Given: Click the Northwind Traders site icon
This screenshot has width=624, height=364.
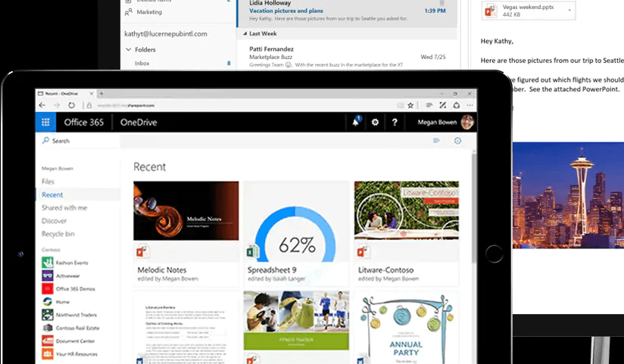Looking at the screenshot, I should [47, 314].
